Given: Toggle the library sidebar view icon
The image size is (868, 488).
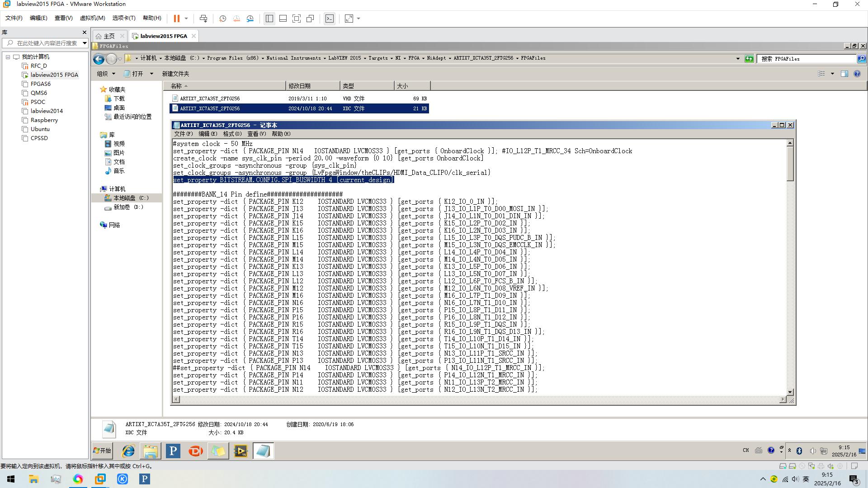Looking at the screenshot, I should 269,19.
